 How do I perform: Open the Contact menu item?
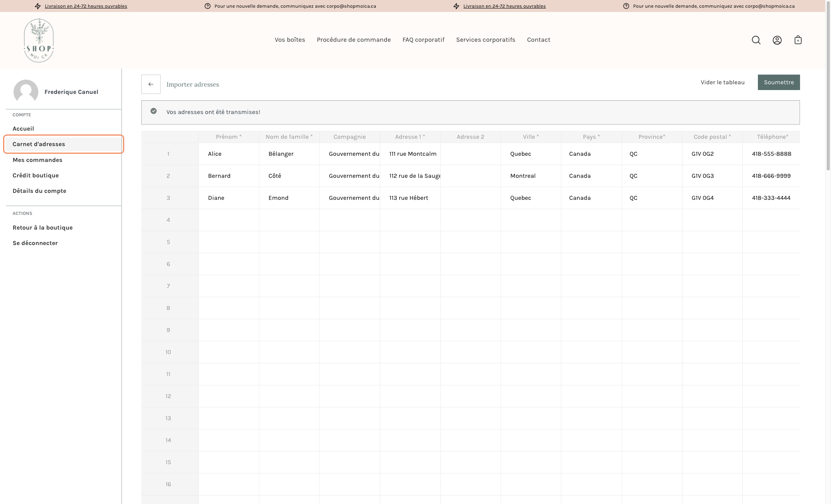point(539,40)
